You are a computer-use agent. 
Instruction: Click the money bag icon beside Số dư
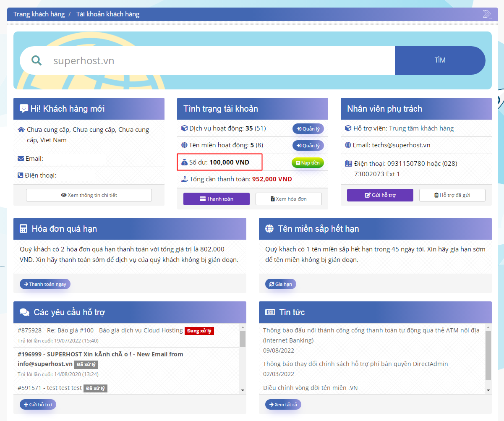pyautogui.click(x=184, y=162)
